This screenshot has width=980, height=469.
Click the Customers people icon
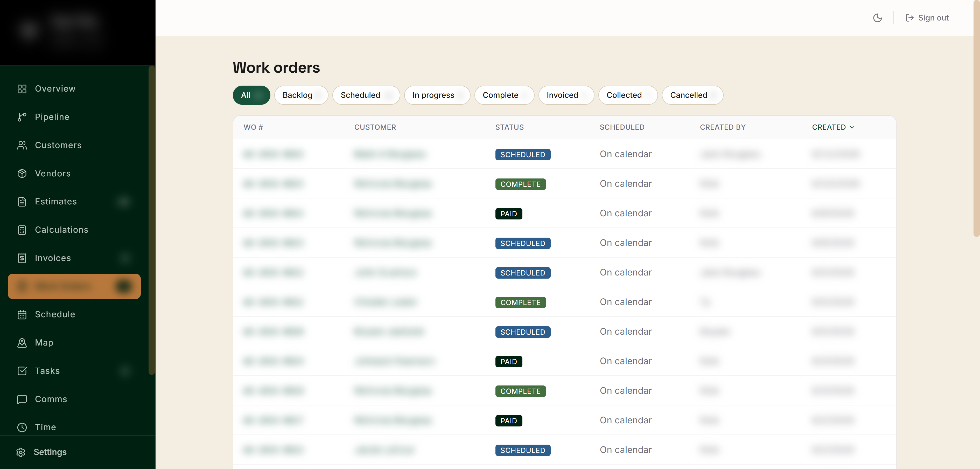[22, 145]
